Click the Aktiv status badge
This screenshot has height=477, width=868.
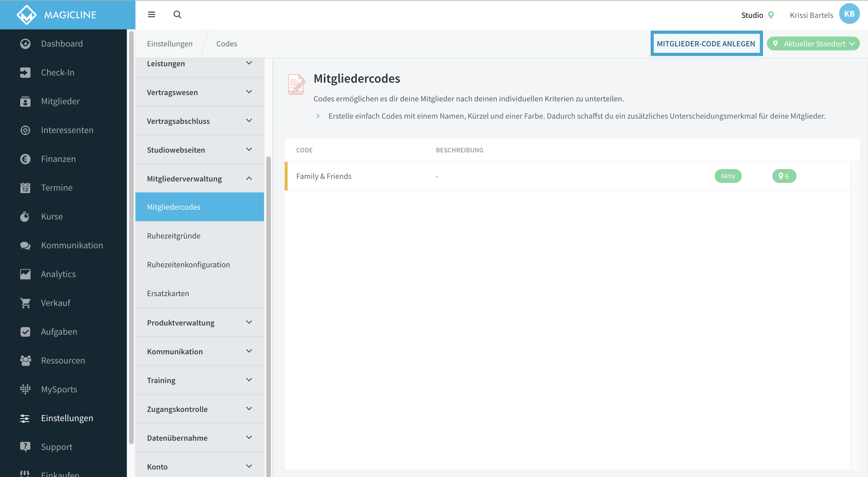click(x=728, y=176)
